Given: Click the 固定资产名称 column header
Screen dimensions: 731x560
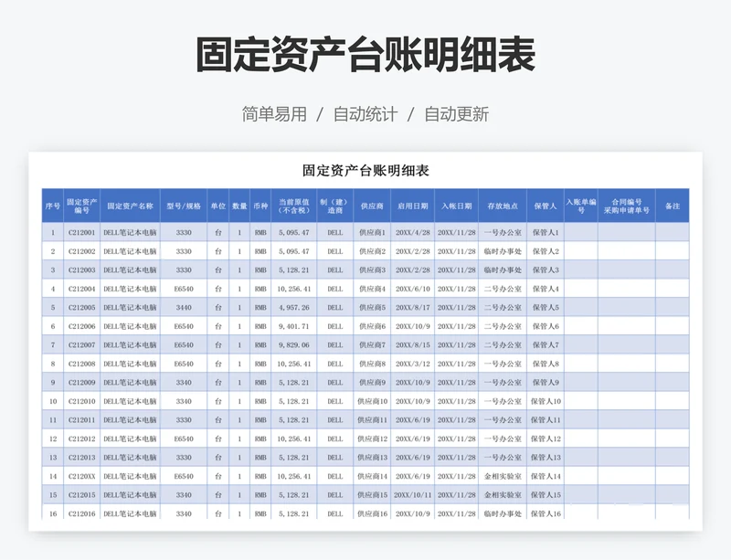Looking at the screenshot, I should 130,206.
